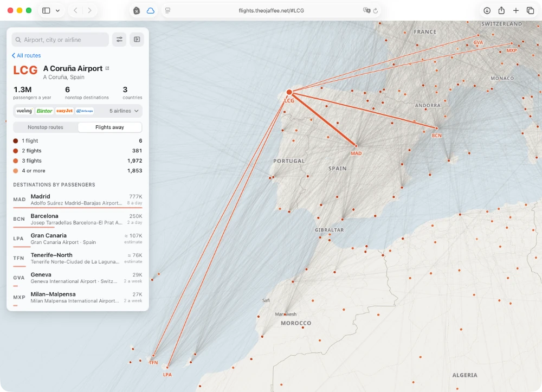Open the Gran Canaria destination row
This screenshot has height=392, width=542.
(x=78, y=239)
